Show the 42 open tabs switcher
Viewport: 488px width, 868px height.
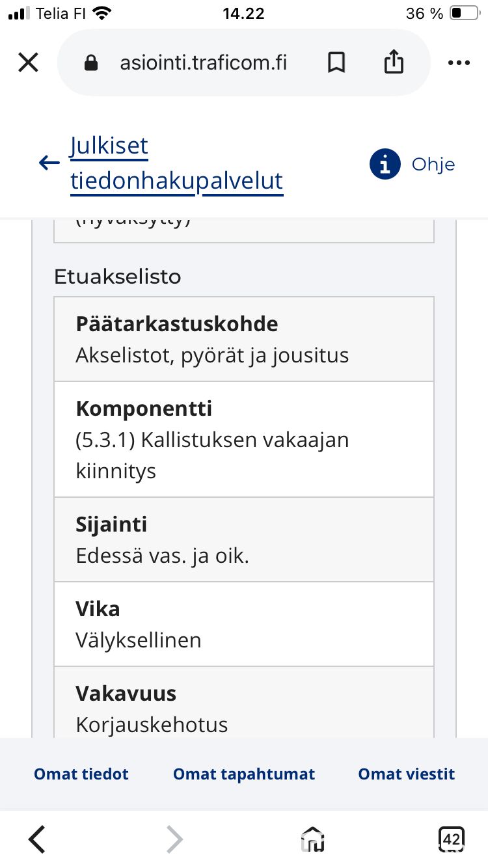pos(452,839)
